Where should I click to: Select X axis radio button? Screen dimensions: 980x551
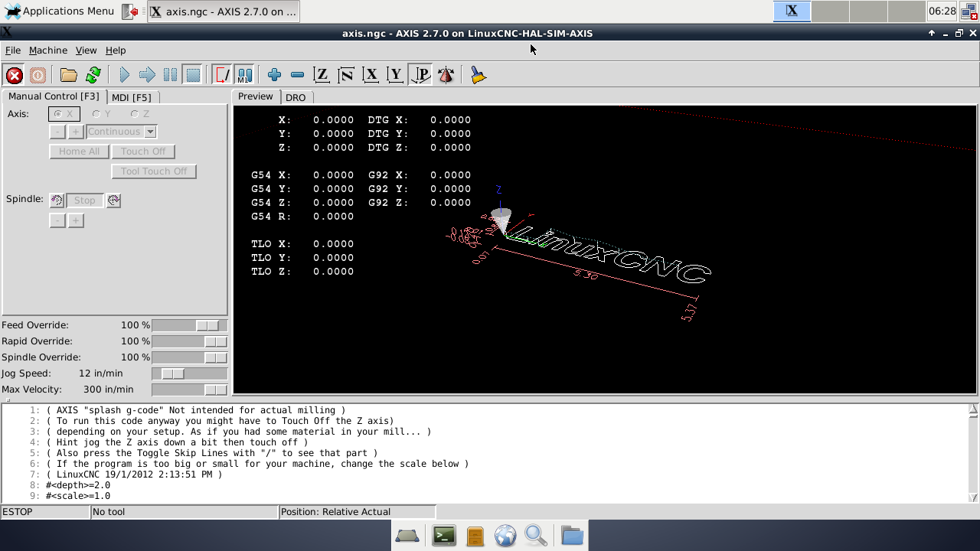click(x=64, y=114)
